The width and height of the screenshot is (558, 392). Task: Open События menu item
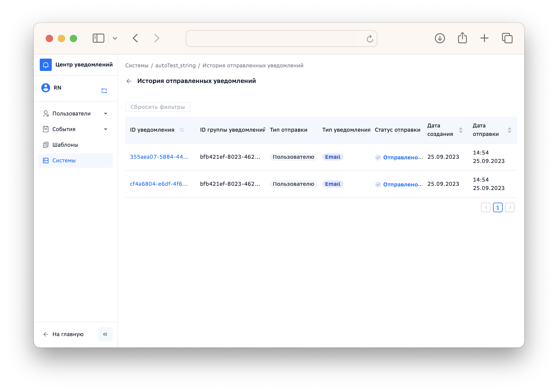pos(76,129)
